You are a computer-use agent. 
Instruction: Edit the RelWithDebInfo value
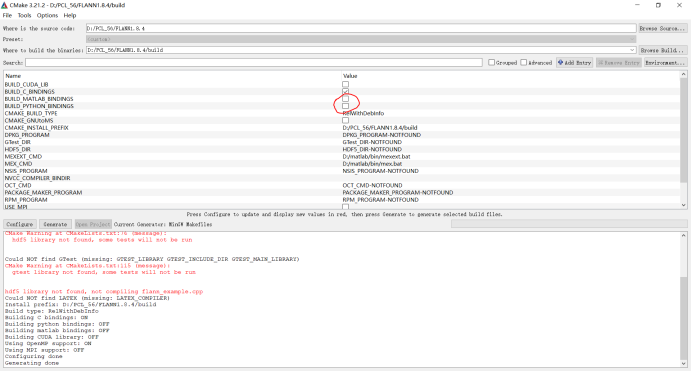pos(363,113)
